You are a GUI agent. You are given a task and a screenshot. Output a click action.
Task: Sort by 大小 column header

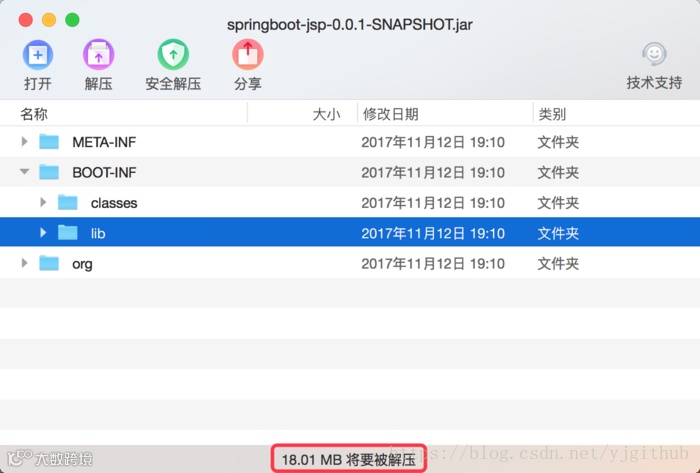(x=326, y=114)
